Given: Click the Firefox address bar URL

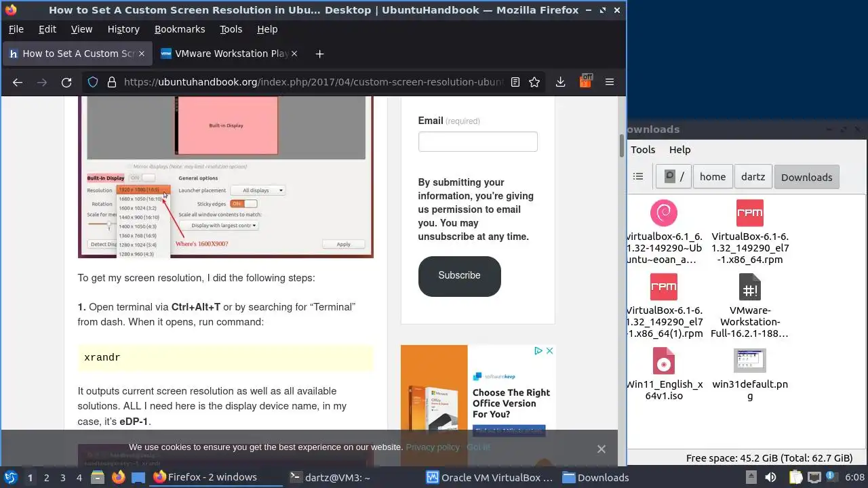Looking at the screenshot, I should click(x=313, y=82).
